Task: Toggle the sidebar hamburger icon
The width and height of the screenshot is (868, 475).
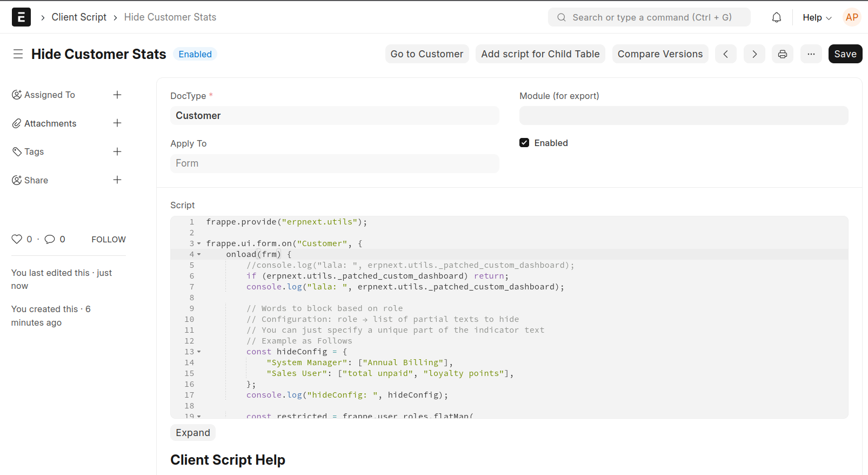Action: pyautogui.click(x=18, y=54)
